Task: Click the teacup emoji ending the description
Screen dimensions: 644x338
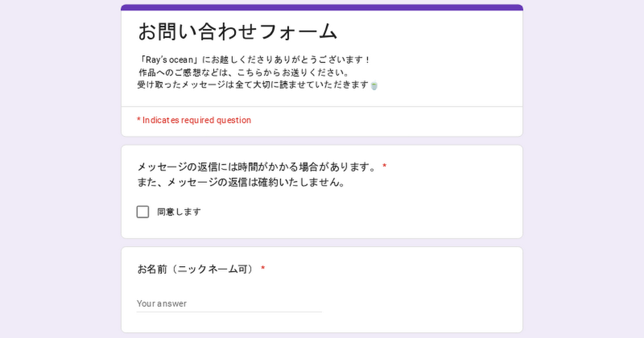Action: (x=374, y=85)
